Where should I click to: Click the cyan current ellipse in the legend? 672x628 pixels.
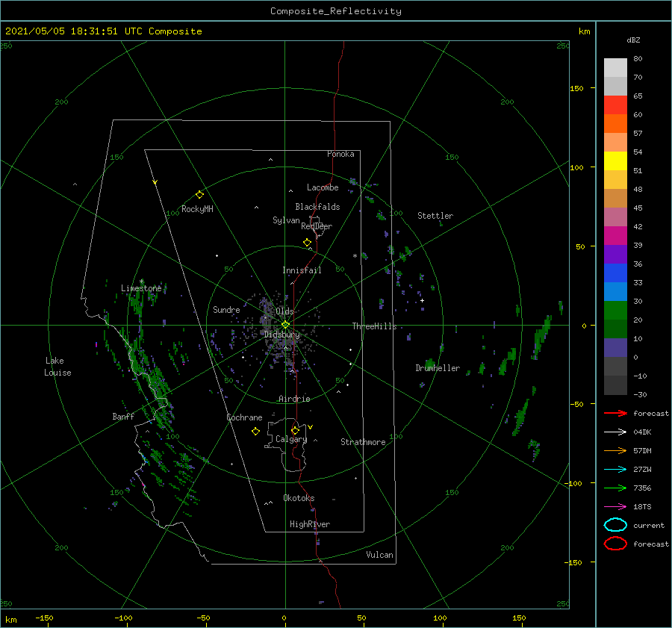point(615,525)
